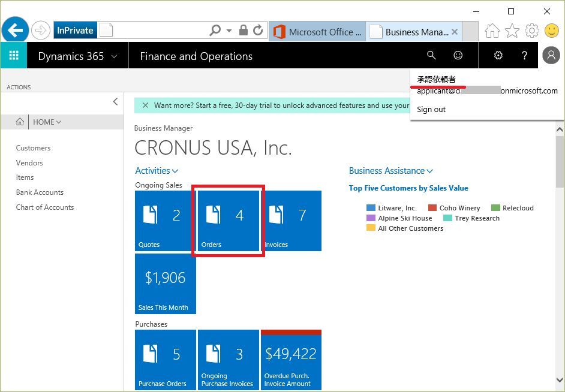Click the free 30-day trial banner text
This screenshot has width=565, height=392.
tap(281, 105)
